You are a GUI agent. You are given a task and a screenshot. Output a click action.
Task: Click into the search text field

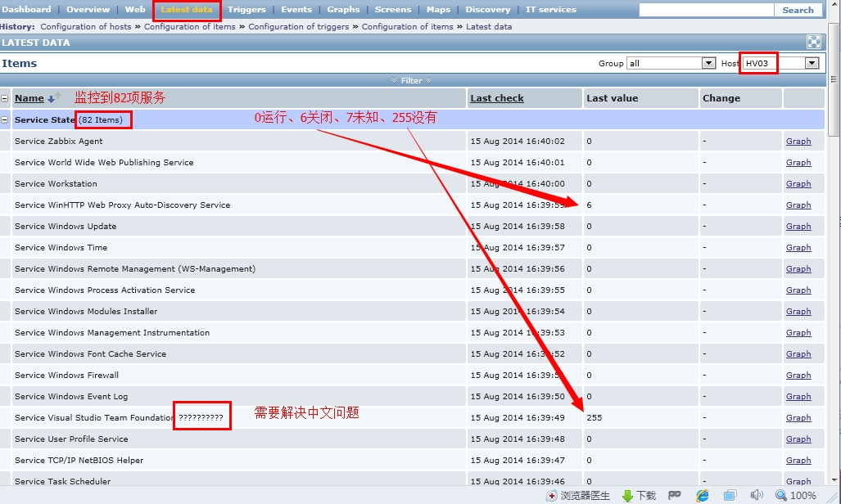706,10
